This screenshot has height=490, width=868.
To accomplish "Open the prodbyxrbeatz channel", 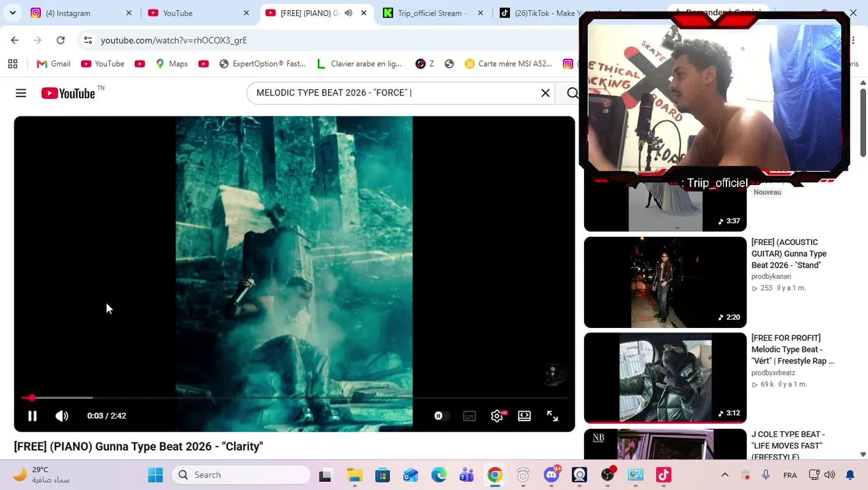I will pyautogui.click(x=773, y=372).
